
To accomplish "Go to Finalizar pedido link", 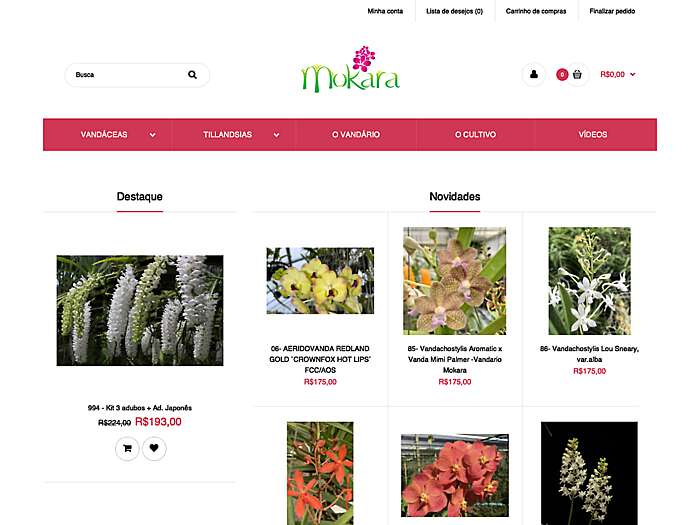I will coord(612,11).
